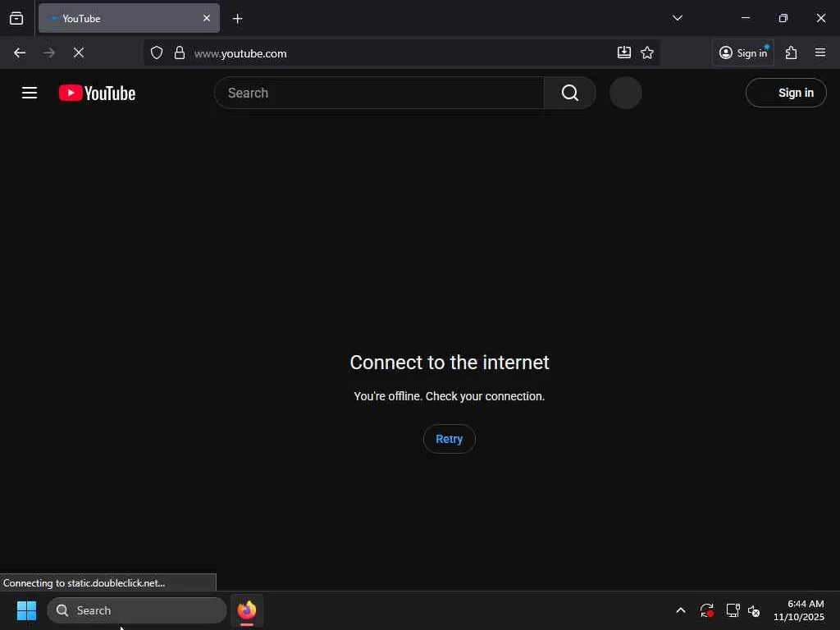This screenshot has height=630, width=840.
Task: Activate voice search round button
Action: coord(626,93)
